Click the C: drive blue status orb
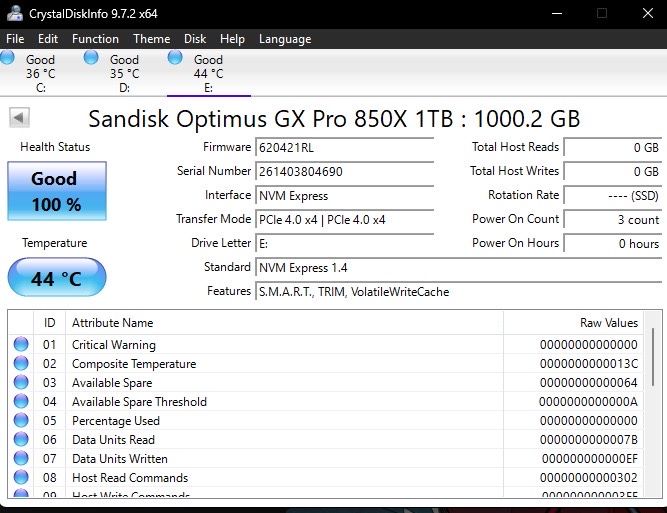 pos(7,57)
